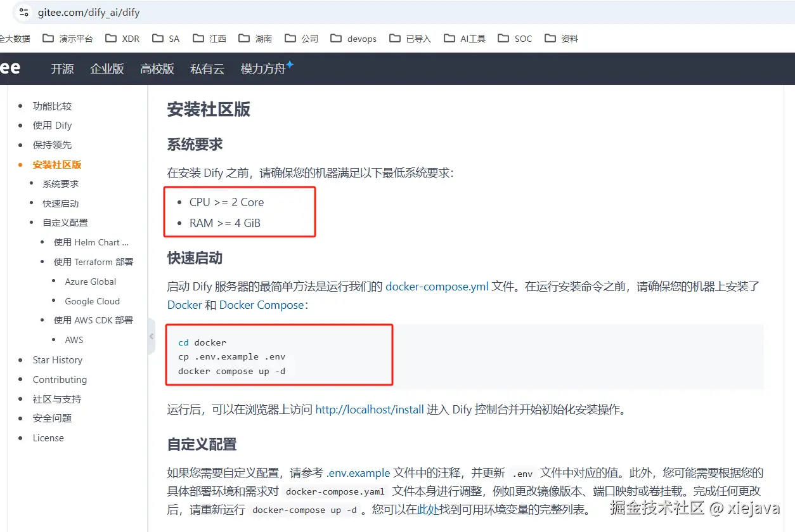795x532 pixels.
Task: Click the RAM >= 4 GiB line
Action: point(225,223)
